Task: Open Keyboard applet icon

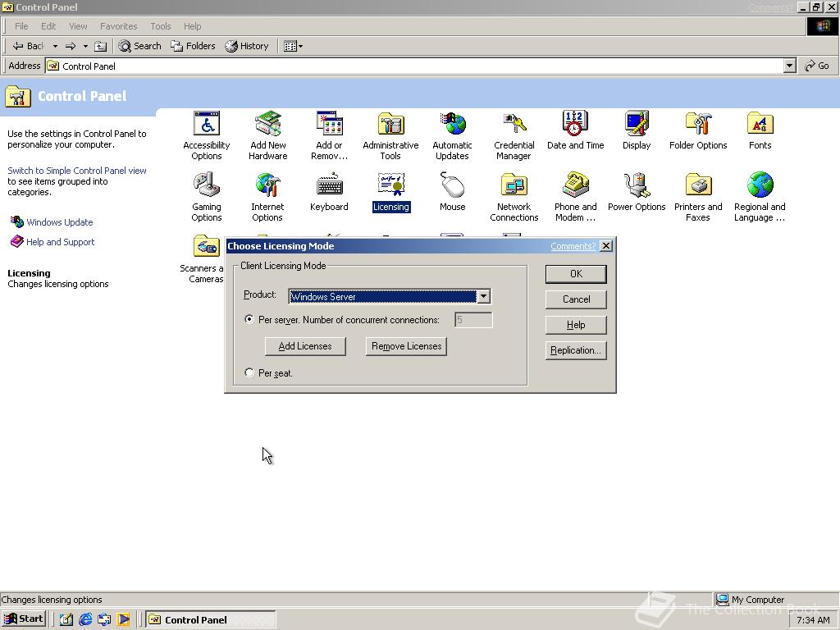Action: [x=329, y=192]
